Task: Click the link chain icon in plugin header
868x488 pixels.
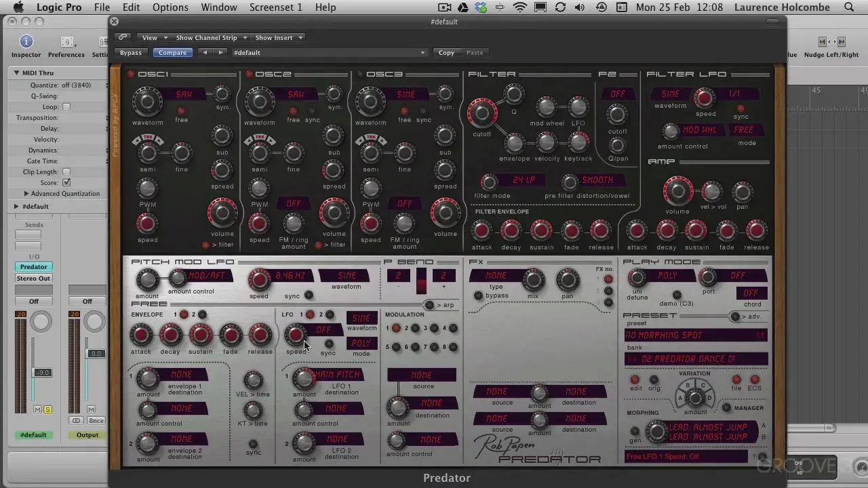Action: click(123, 38)
